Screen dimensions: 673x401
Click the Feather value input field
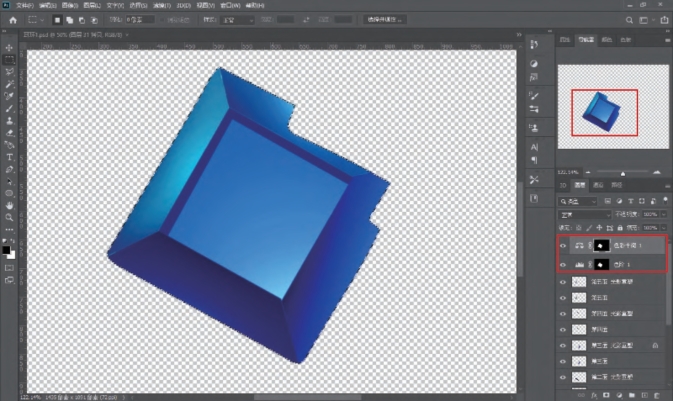tap(140, 20)
